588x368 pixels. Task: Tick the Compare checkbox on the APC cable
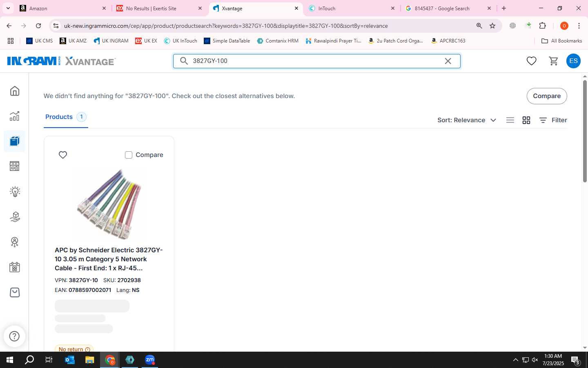pyautogui.click(x=129, y=155)
